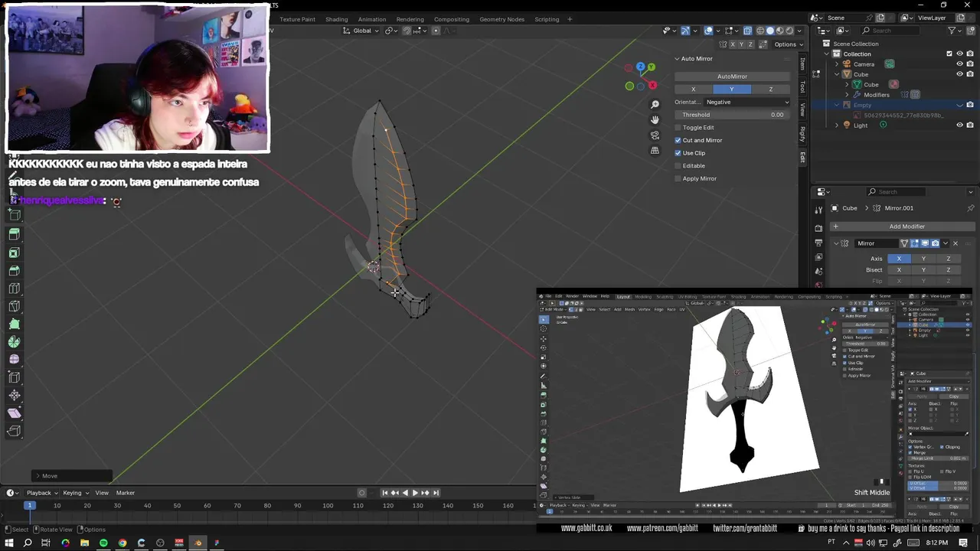The image size is (980, 551).
Task: Open the Item sidebar tab
Action: click(802, 64)
